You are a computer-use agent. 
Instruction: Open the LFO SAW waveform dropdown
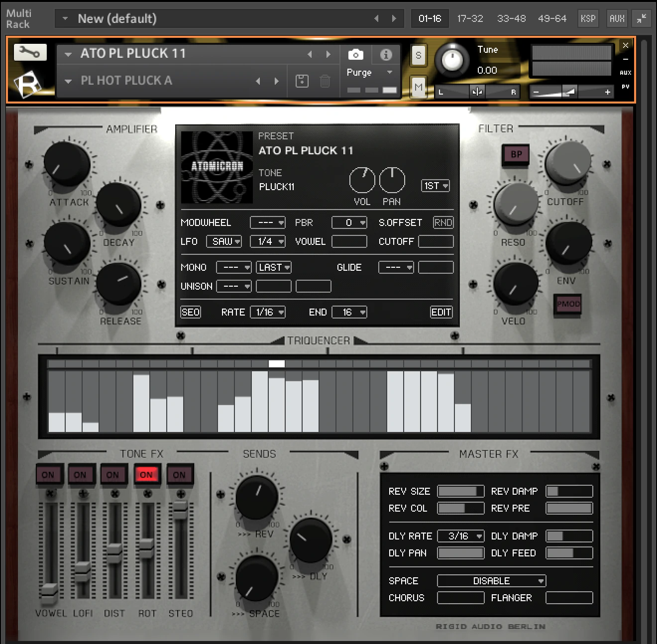224,241
